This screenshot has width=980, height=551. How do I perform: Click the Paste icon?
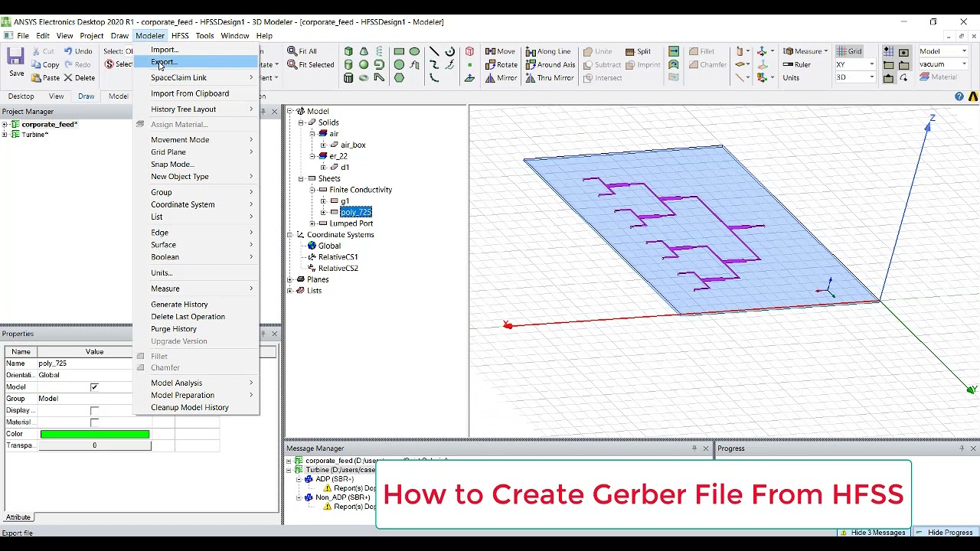click(36, 78)
